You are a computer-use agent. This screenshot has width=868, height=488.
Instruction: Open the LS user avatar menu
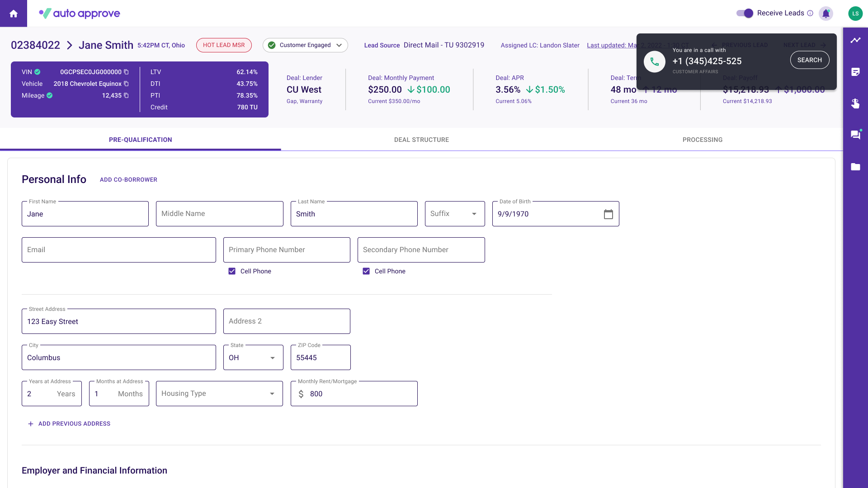coord(855,13)
